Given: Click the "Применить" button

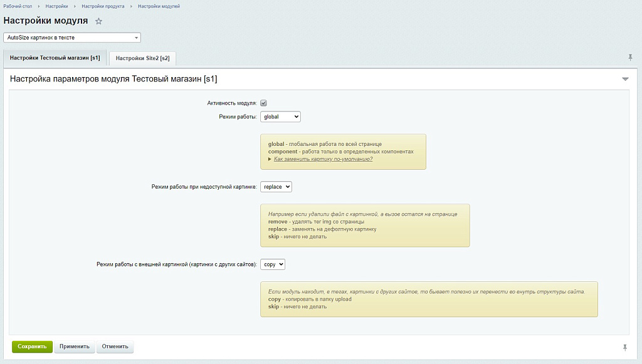Looking at the screenshot, I should pyautogui.click(x=75, y=346).
